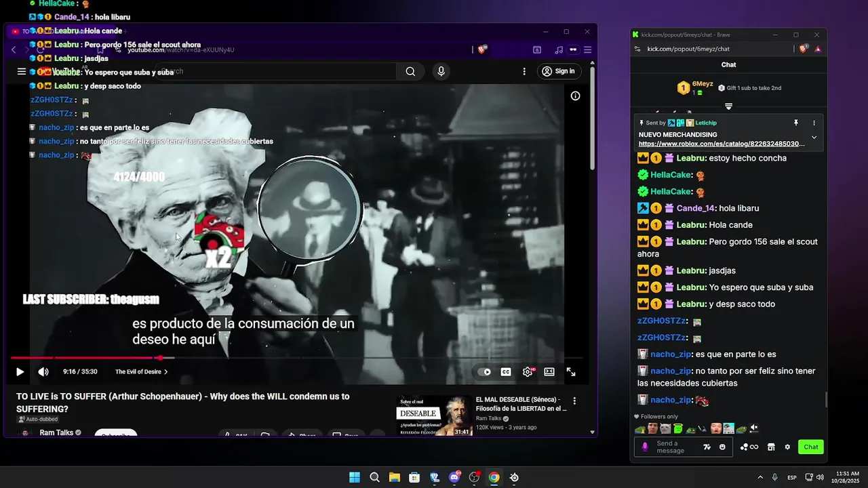868x488 pixels.
Task: Play the YouTube video
Action: click(x=20, y=371)
